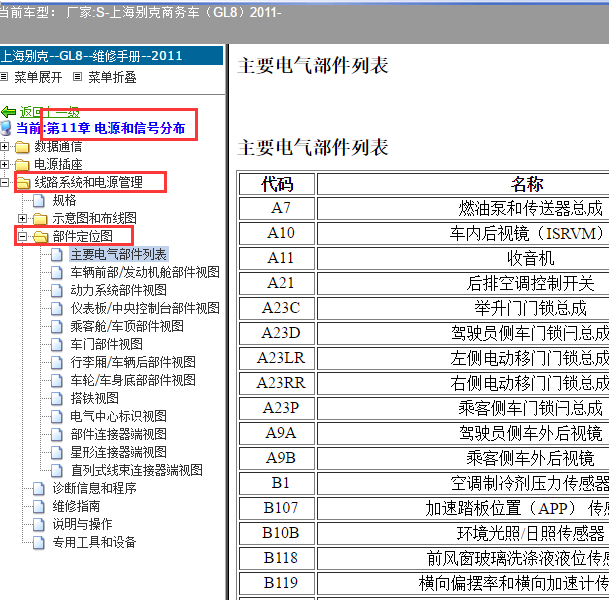Open the 数据通信 tree item
The width and height of the screenshot is (609, 600).
[58, 146]
